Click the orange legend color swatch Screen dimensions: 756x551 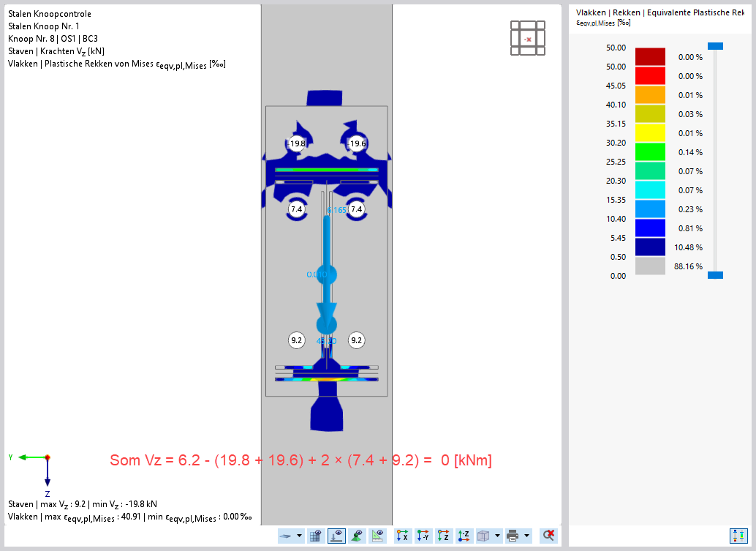tap(650, 94)
